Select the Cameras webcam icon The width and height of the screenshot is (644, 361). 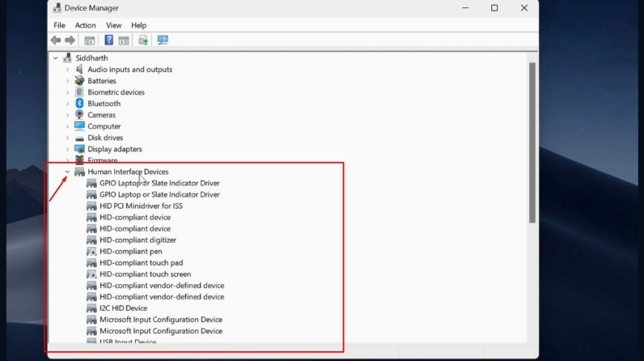tap(79, 115)
